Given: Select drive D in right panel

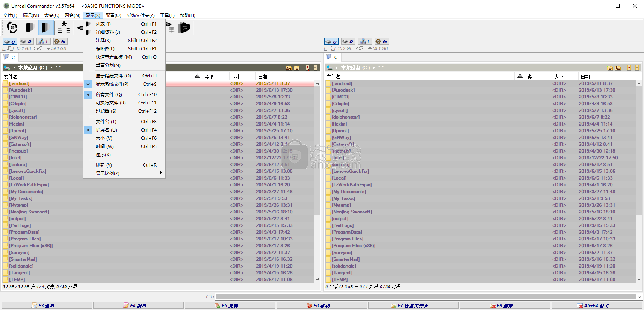Looking at the screenshot, I should coord(348,41).
